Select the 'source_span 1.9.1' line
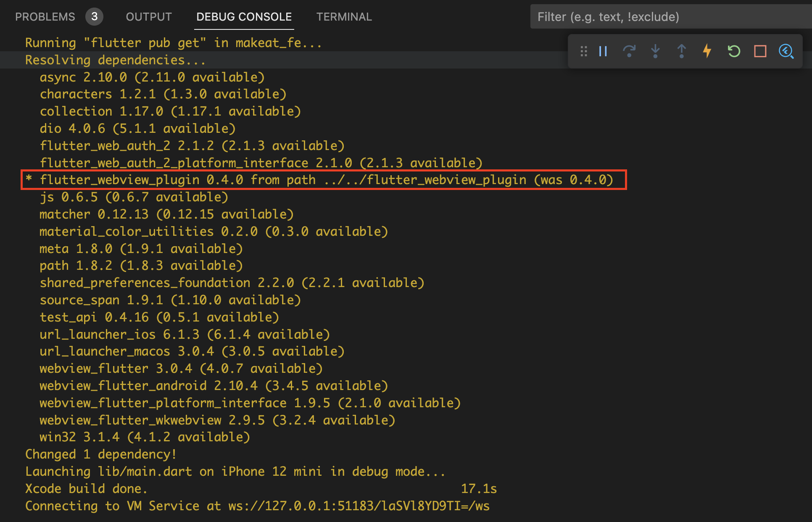This screenshot has width=812, height=522. (x=170, y=300)
